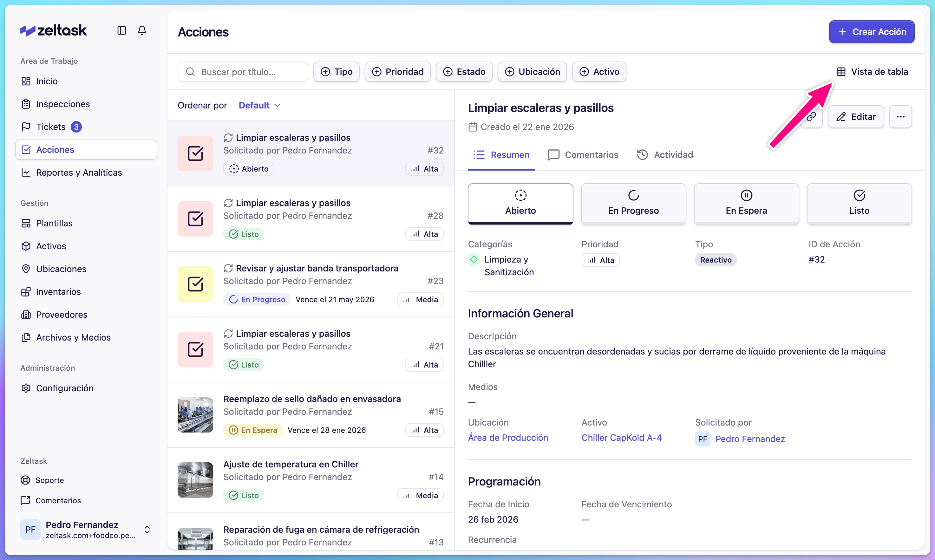The height and width of the screenshot is (560, 935).
Task: Click the Crear Acción button
Action: tap(871, 32)
